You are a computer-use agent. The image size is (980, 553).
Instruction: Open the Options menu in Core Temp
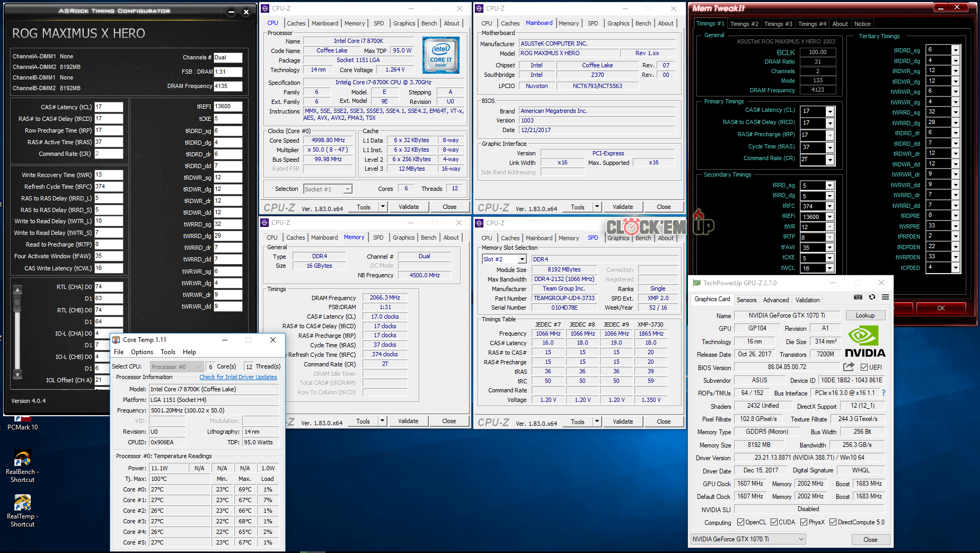point(142,352)
